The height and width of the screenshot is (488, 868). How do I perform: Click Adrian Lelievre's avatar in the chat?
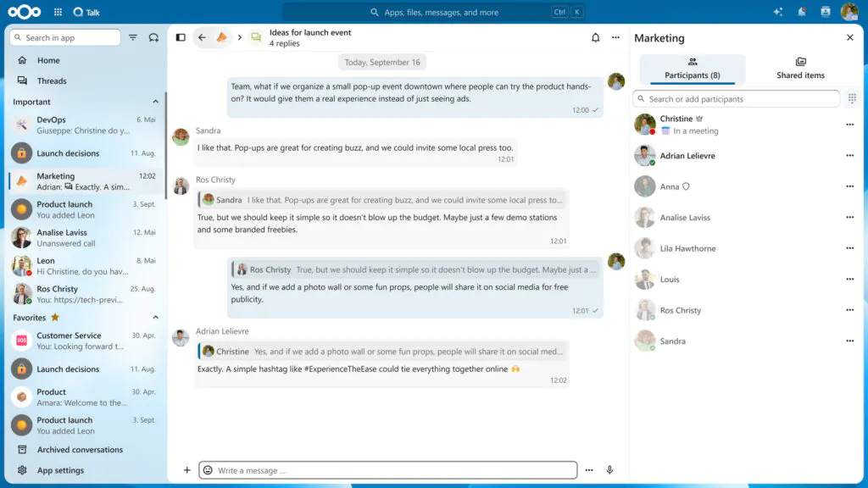pos(181,337)
